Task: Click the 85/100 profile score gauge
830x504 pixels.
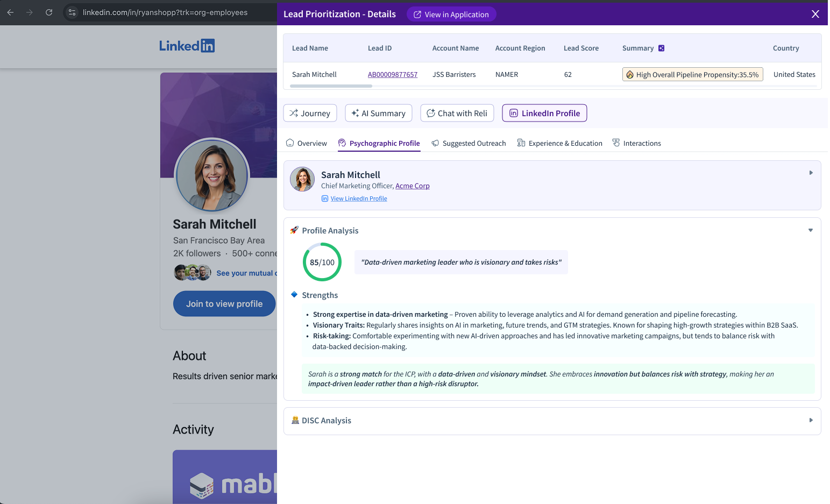Action: [x=322, y=262]
